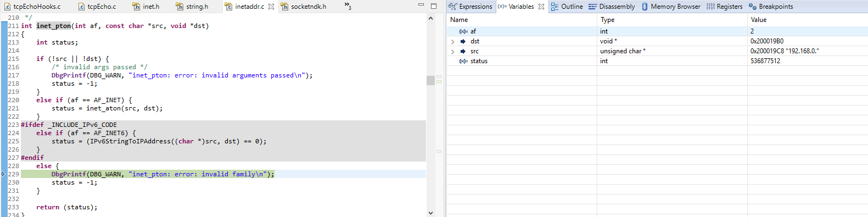This screenshot has width=868, height=217.
Task: Select the dst value 0x200019B0
Action: click(x=766, y=41)
